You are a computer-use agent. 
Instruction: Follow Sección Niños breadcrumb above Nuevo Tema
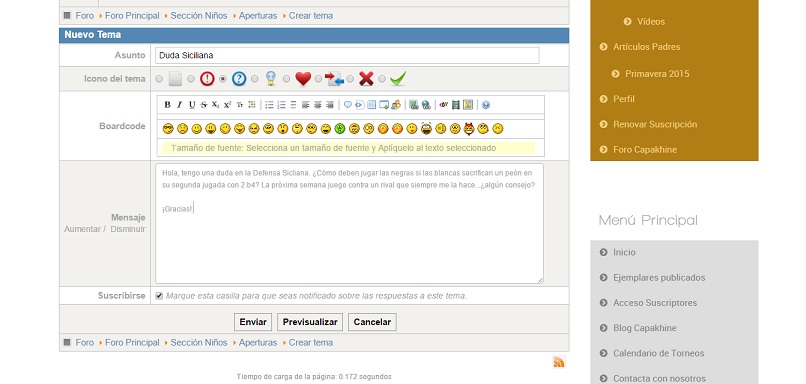[199, 16]
